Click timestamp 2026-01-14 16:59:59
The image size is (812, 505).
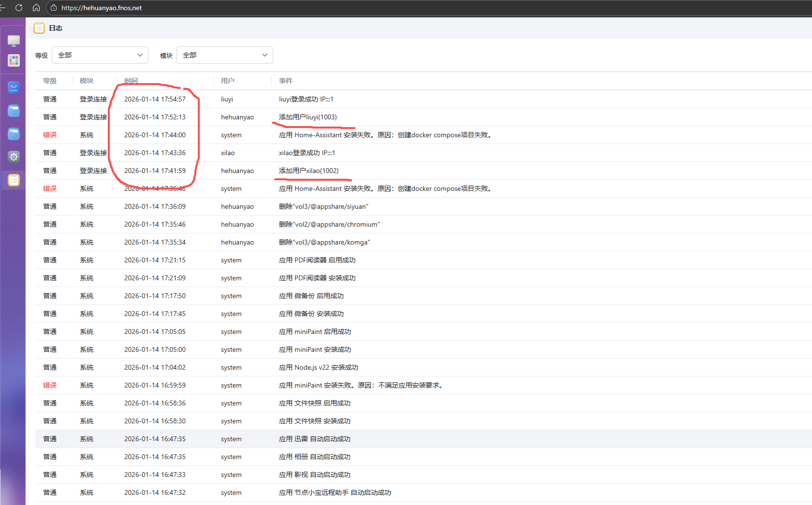point(155,385)
